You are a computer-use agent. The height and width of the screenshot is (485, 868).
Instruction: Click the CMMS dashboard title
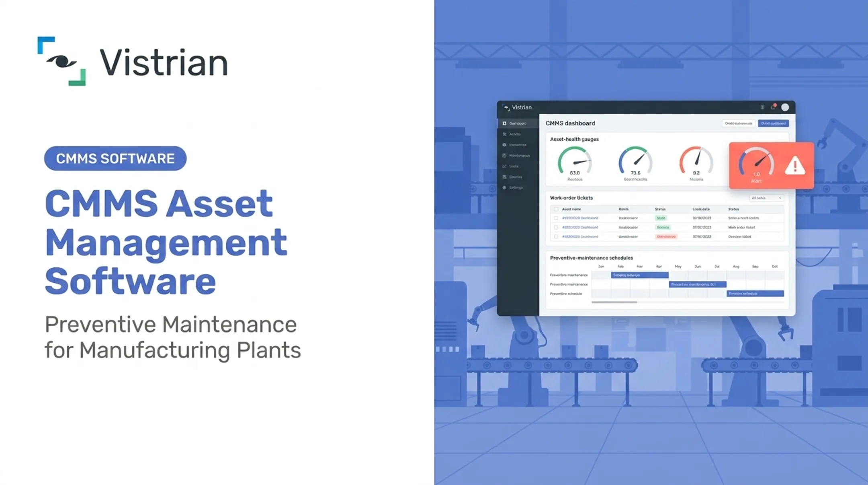570,123
